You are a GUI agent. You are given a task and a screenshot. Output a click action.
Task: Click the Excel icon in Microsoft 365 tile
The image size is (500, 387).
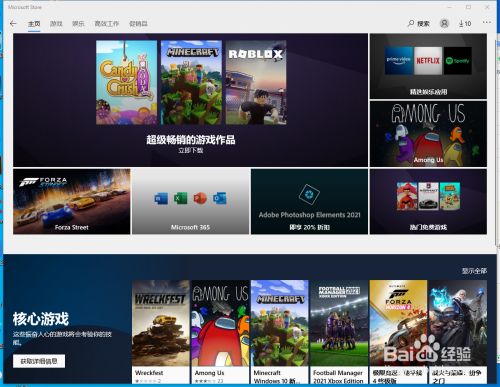point(180,199)
